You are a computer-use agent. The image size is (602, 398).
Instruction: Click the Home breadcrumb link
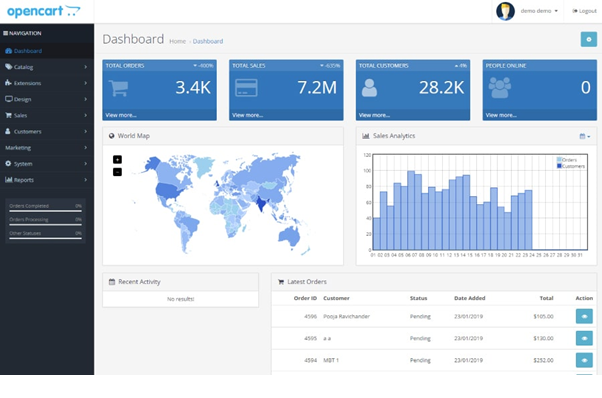click(177, 41)
